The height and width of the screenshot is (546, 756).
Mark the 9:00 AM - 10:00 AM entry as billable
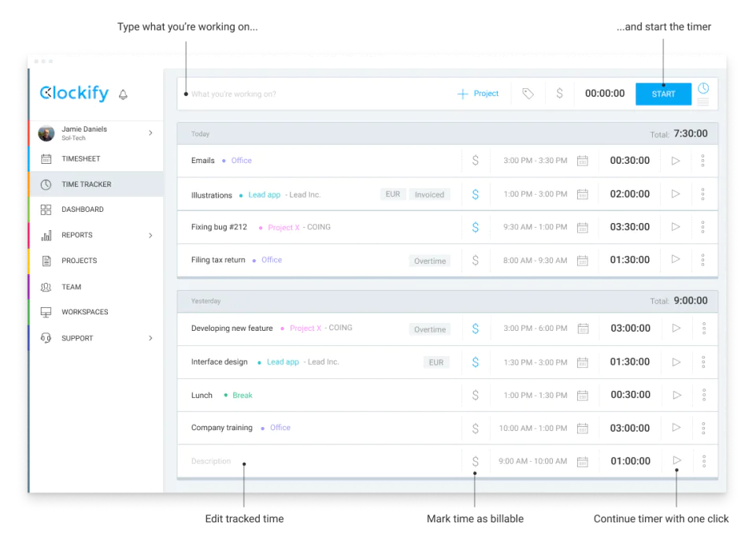[x=475, y=461]
